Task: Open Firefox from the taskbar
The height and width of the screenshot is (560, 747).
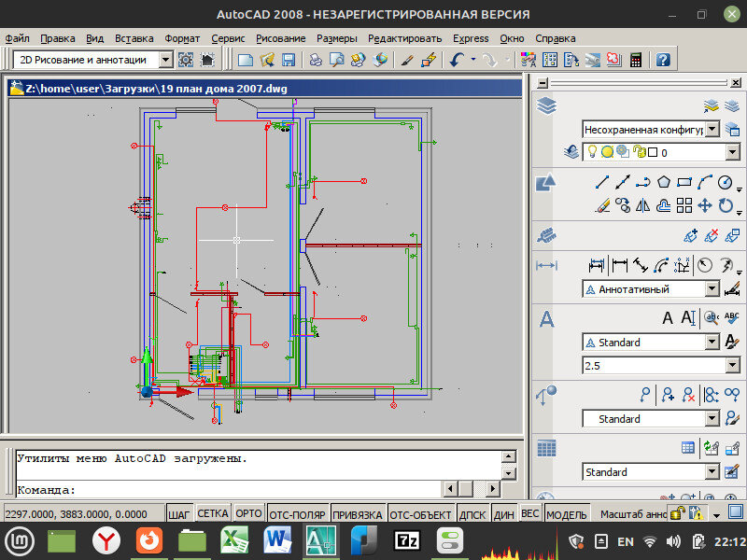Action: click(149, 541)
